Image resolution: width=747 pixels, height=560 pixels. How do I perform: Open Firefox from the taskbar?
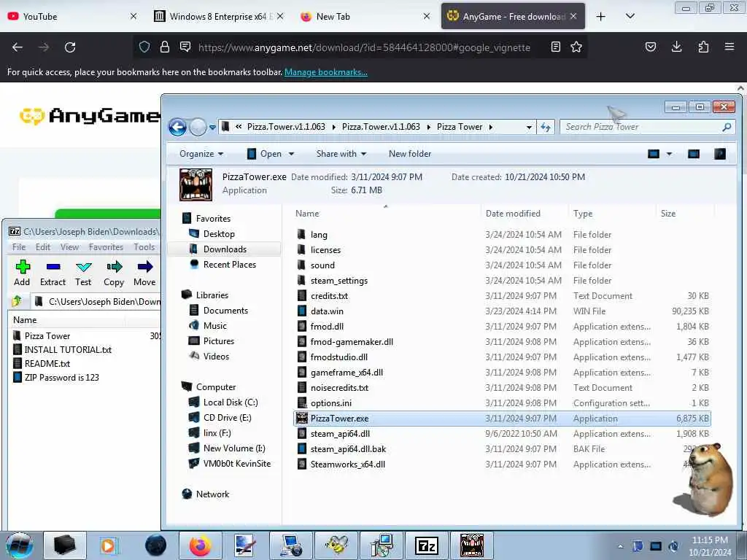click(200, 545)
